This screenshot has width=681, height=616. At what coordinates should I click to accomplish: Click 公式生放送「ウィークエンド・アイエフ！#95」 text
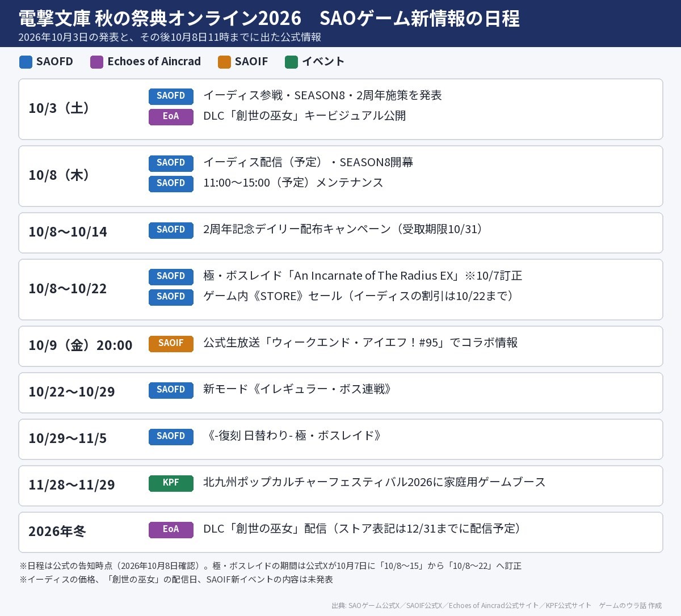360,343
